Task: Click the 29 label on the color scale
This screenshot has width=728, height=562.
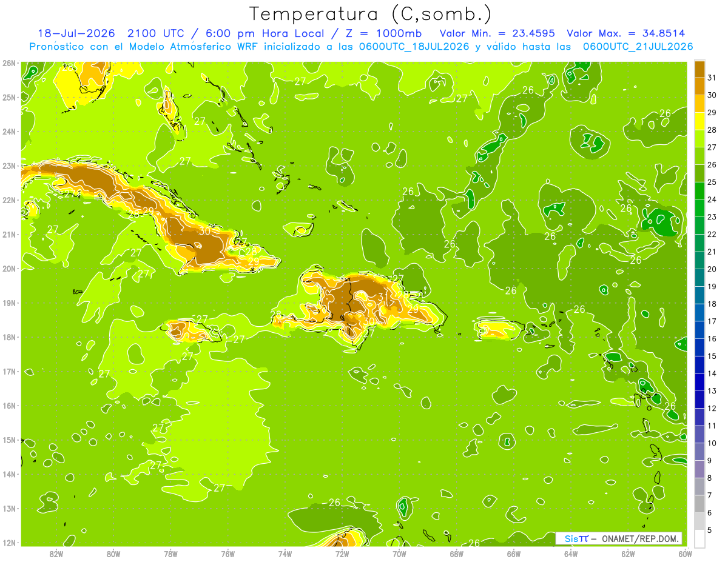Action: [712, 113]
